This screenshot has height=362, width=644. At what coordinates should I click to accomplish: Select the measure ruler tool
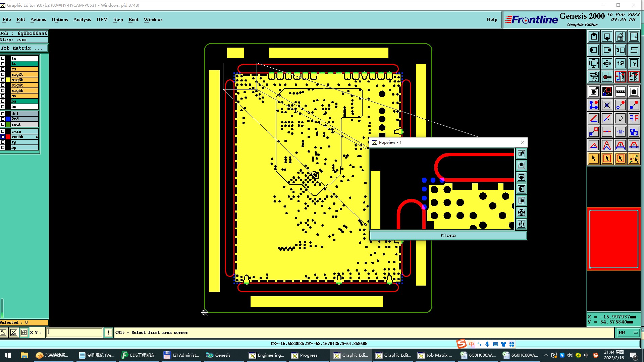tap(620, 92)
